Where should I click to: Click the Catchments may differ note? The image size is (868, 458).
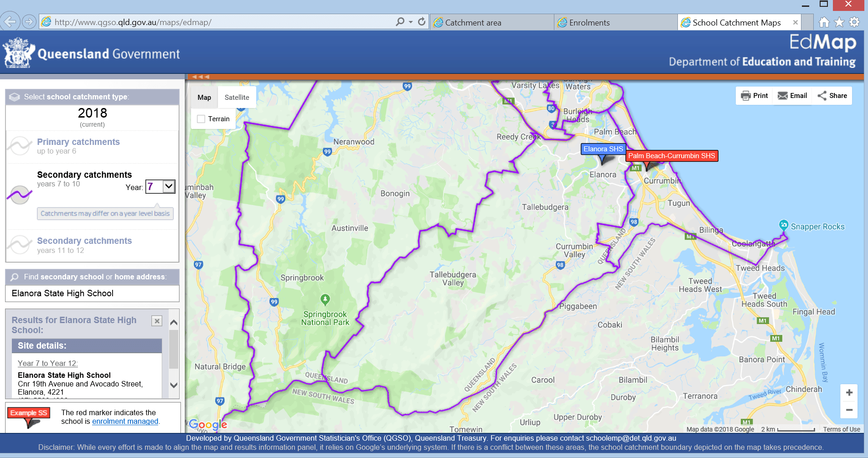coord(105,213)
